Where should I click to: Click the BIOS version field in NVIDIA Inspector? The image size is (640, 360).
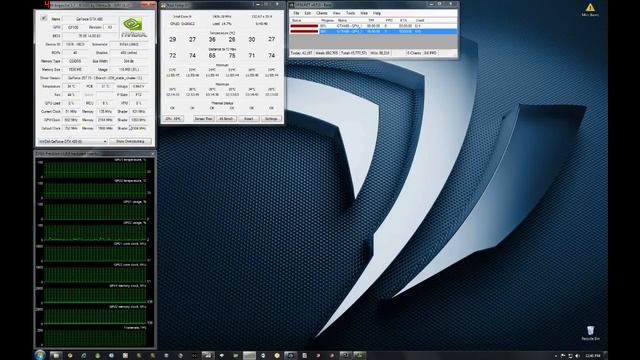(89, 36)
